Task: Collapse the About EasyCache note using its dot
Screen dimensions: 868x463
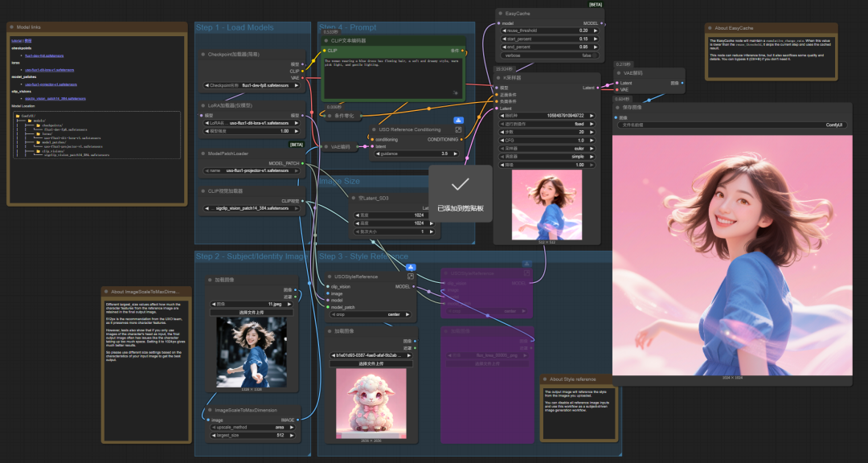Action: (710, 27)
